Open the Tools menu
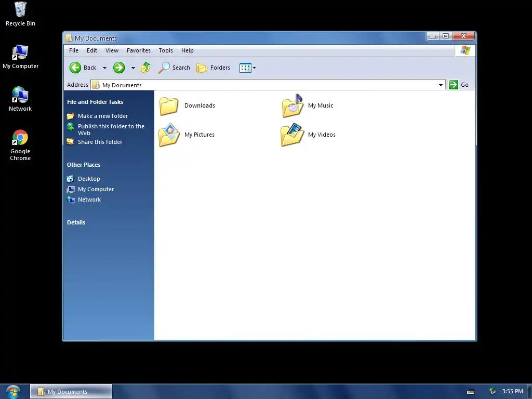Screen dimensions: 532x399 coord(166,50)
